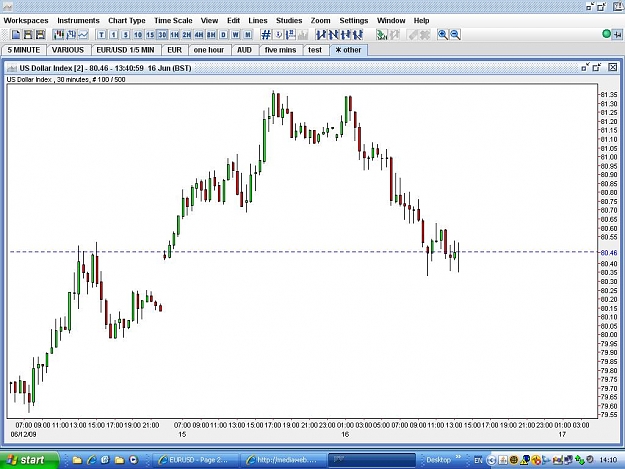The width and height of the screenshot is (625, 469).
Task: Zoom in with the magnifier plus icon
Action: 442,35
